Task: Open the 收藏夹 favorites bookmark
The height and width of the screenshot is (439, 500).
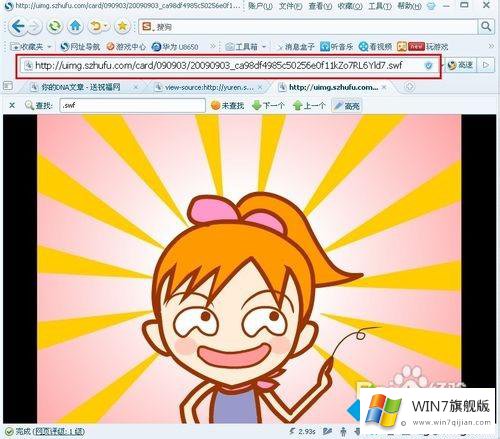Action: click(x=27, y=47)
